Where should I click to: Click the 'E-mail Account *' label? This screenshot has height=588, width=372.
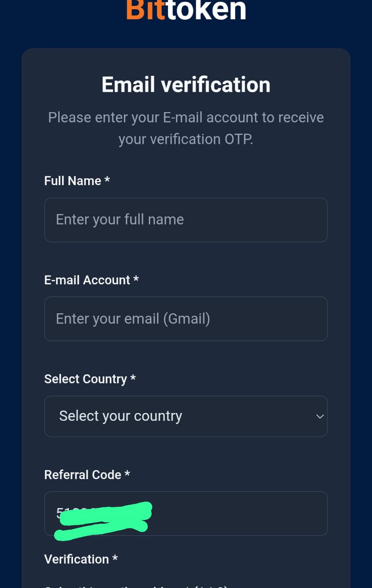[91, 280]
